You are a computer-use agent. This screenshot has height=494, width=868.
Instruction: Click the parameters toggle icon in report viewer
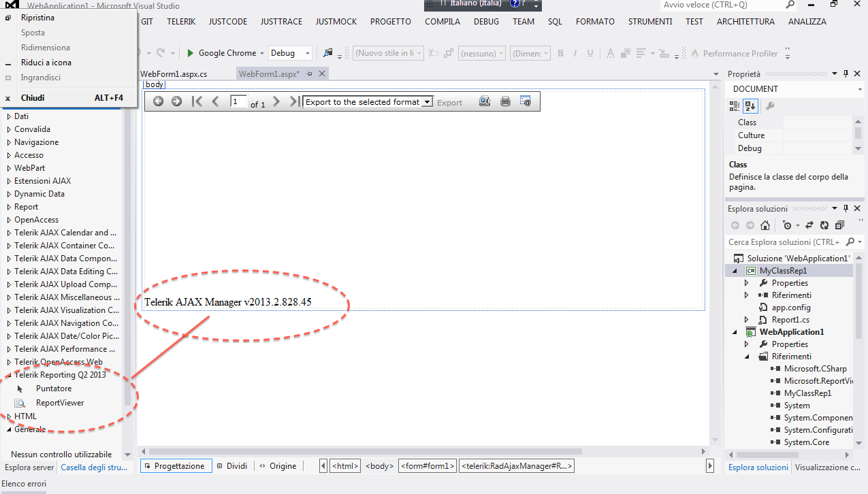tap(526, 101)
